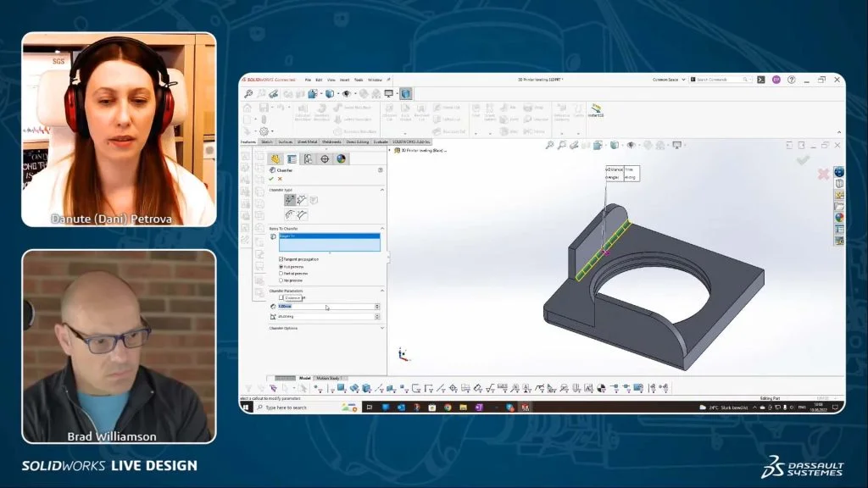Uncheck the Tangent propagation checkbox

(x=281, y=258)
